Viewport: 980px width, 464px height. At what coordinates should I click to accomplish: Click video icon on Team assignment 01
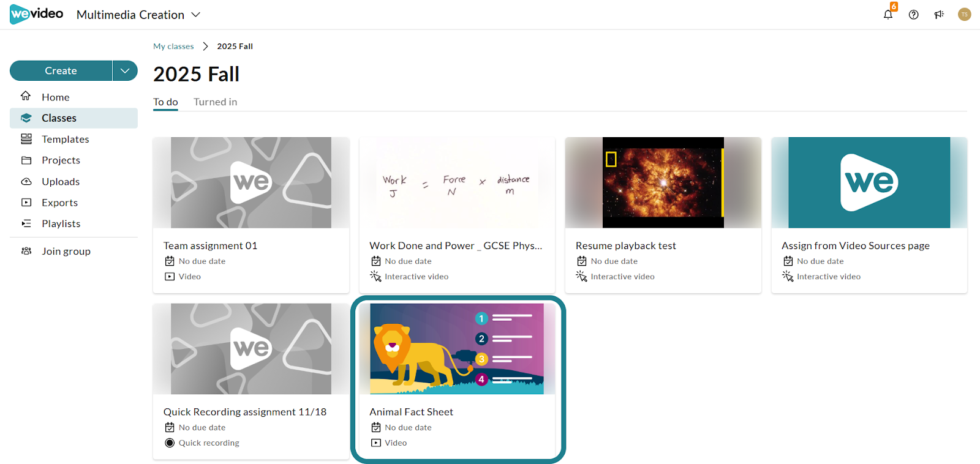170,277
